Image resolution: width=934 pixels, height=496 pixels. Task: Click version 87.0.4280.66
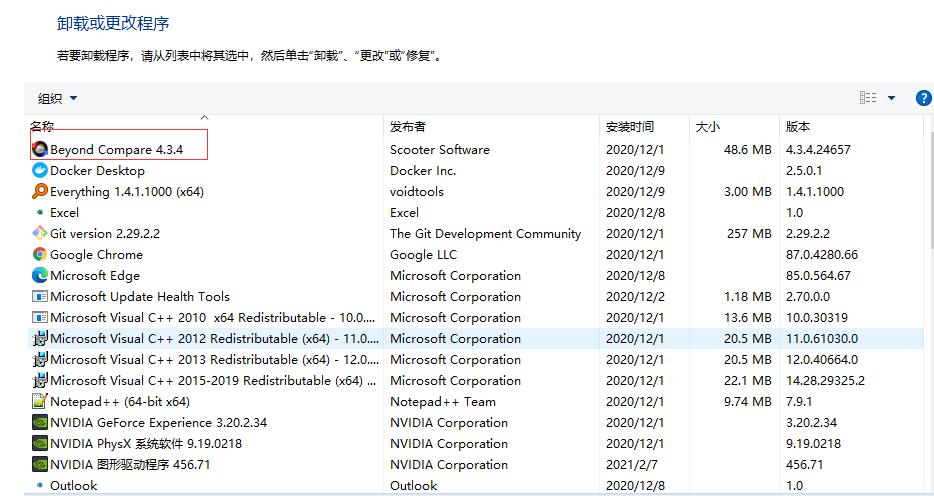pos(822,255)
